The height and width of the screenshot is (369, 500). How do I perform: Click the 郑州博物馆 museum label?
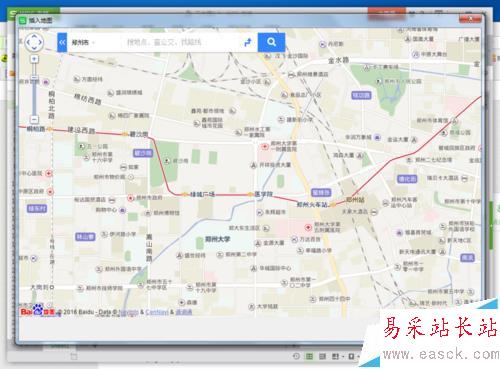click(166, 213)
